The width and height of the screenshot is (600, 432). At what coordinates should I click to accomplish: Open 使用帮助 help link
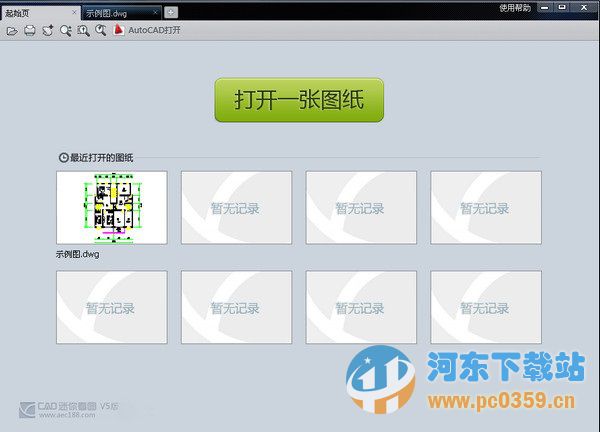pos(515,8)
